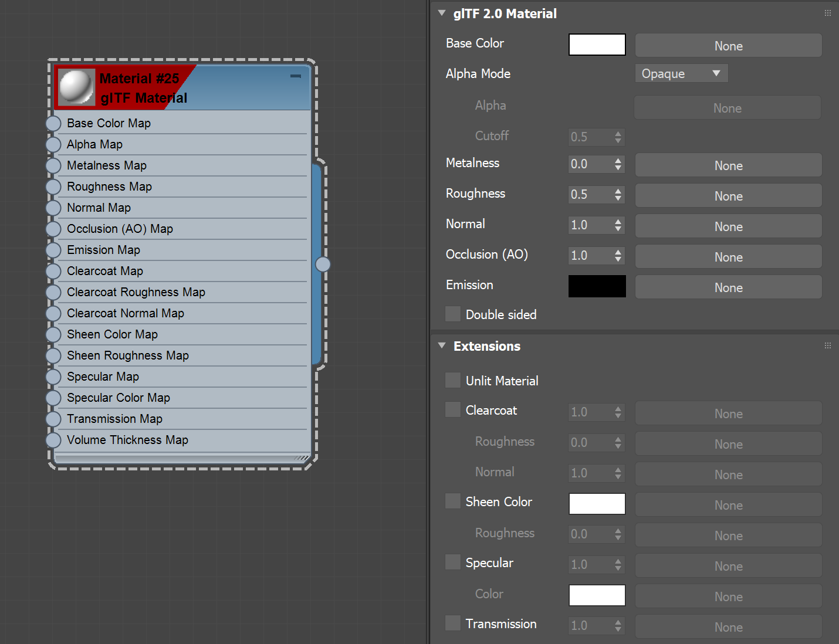This screenshot has height=644, width=839.
Task: Click the node resize grip at bottom corner
Action: [302, 457]
